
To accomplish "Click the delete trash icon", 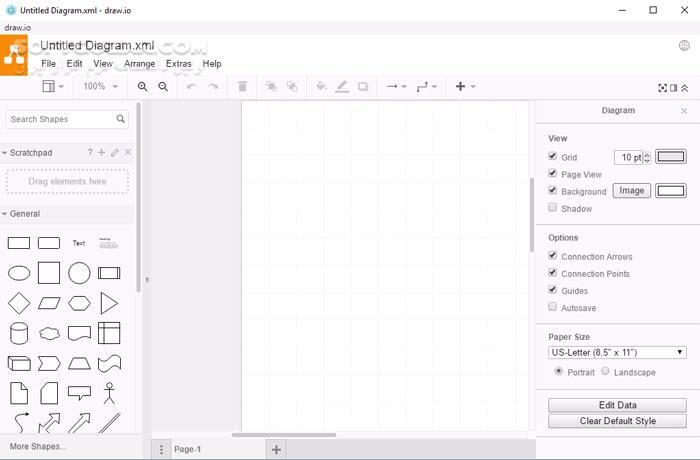I will 242,86.
